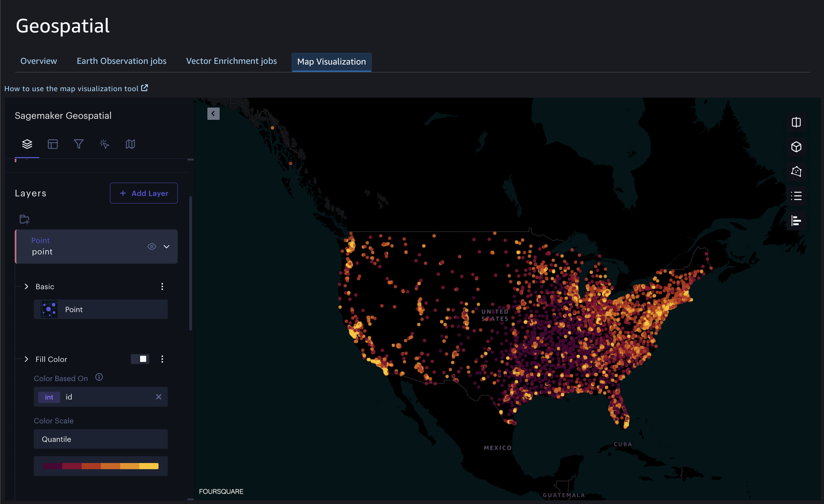
Task: Select the Layers panel icon
Action: [28, 144]
